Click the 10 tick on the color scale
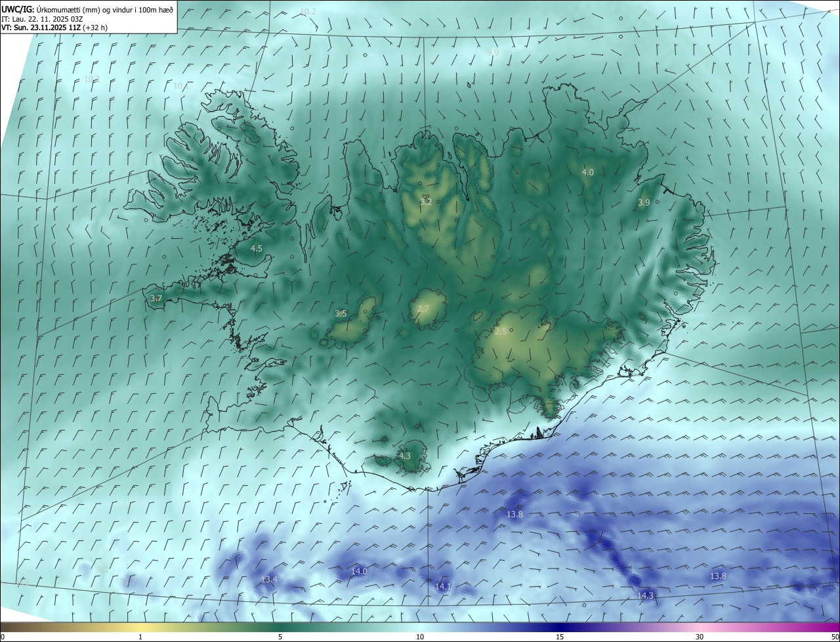840x642 pixels. point(420,637)
